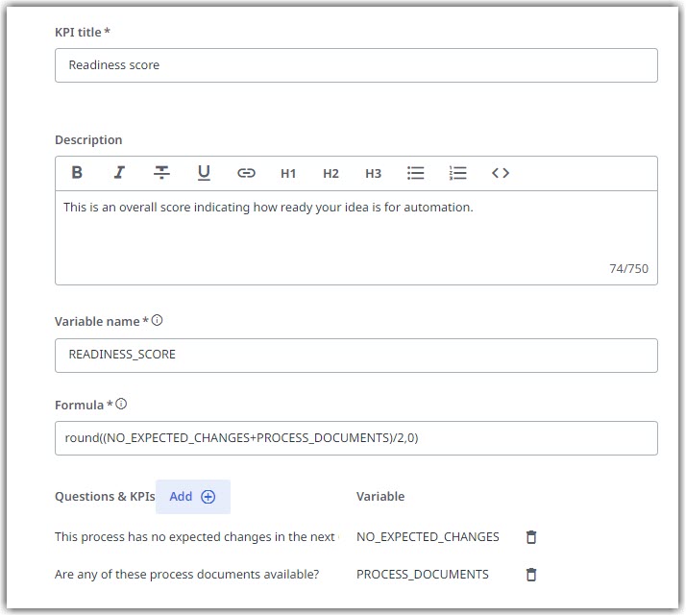Click the Add button for Questions & KPIs
The image size is (686, 616).
pyautogui.click(x=193, y=497)
